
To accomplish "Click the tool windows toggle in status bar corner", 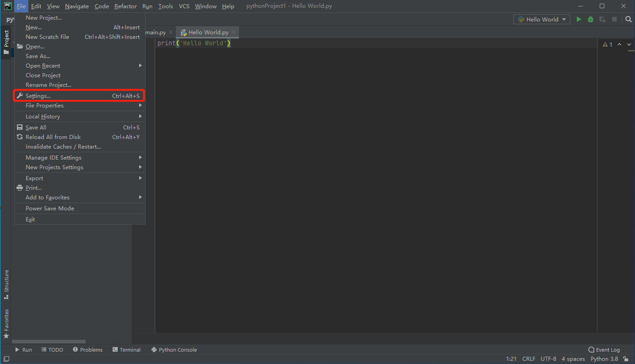I will 6,359.
